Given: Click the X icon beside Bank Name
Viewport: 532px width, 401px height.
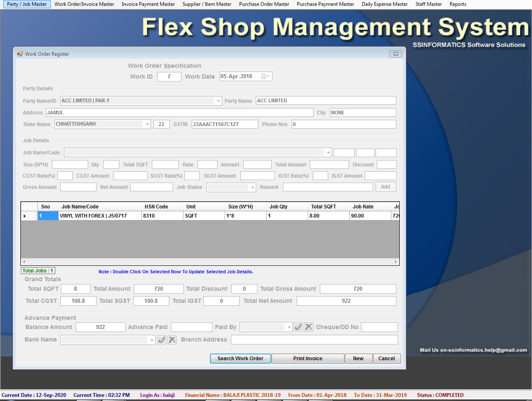Looking at the screenshot, I should tap(172, 340).
